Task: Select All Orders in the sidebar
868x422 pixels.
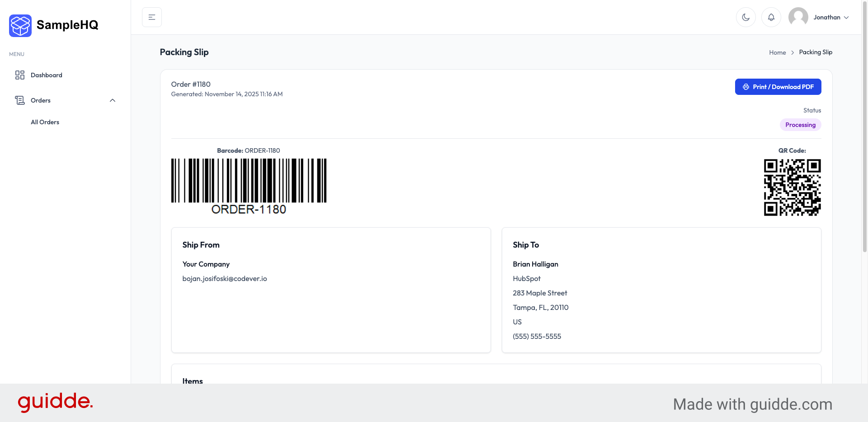Action: pyautogui.click(x=45, y=122)
